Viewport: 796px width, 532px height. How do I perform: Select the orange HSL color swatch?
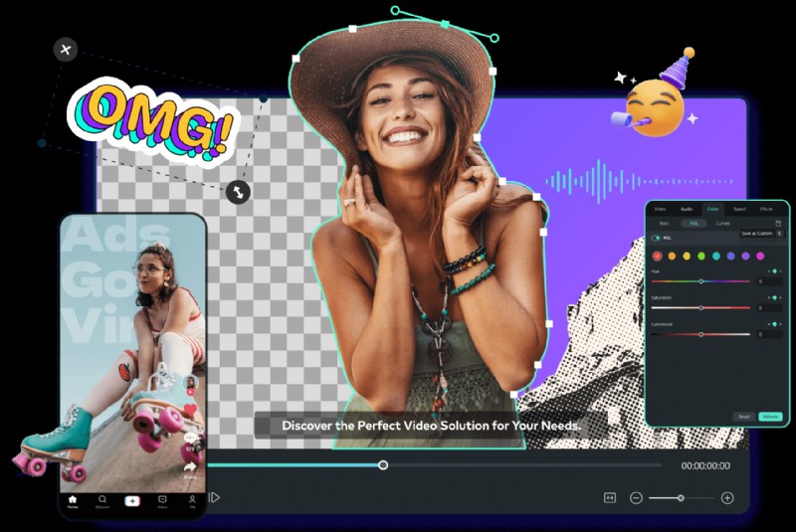[x=673, y=257]
